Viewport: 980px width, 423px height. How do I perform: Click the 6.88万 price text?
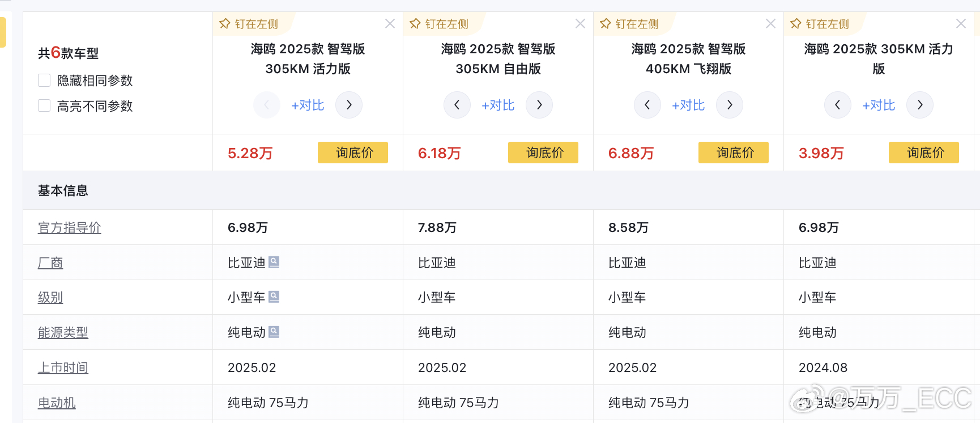631,153
